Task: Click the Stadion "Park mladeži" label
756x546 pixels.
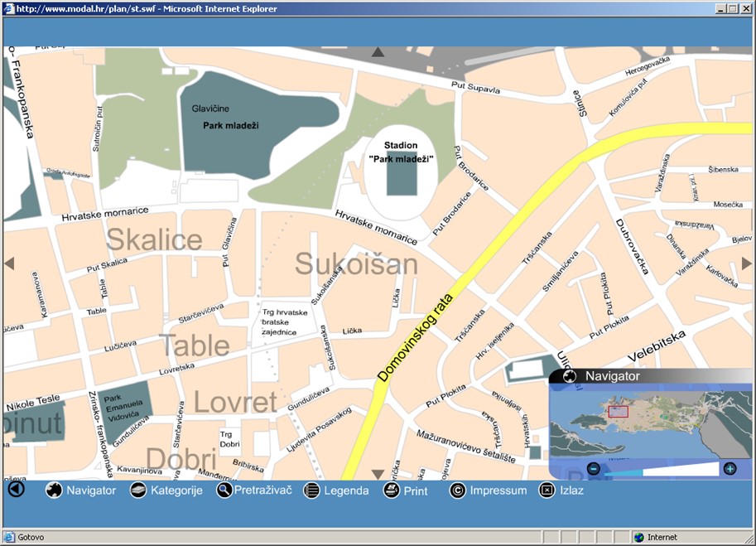Action: coord(401,152)
